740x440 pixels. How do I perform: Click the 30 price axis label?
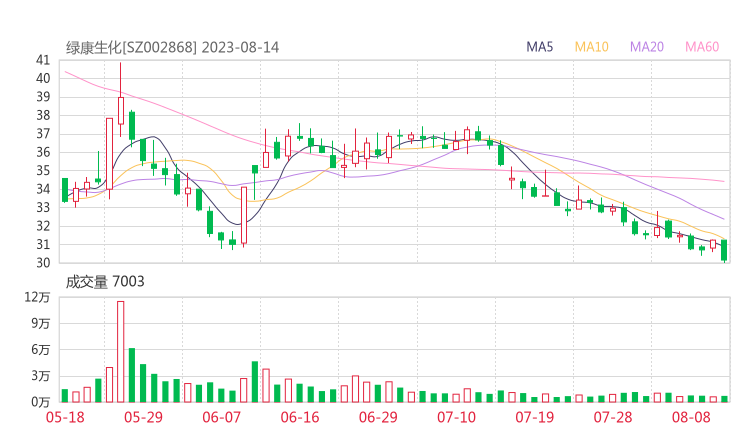[x=43, y=262]
